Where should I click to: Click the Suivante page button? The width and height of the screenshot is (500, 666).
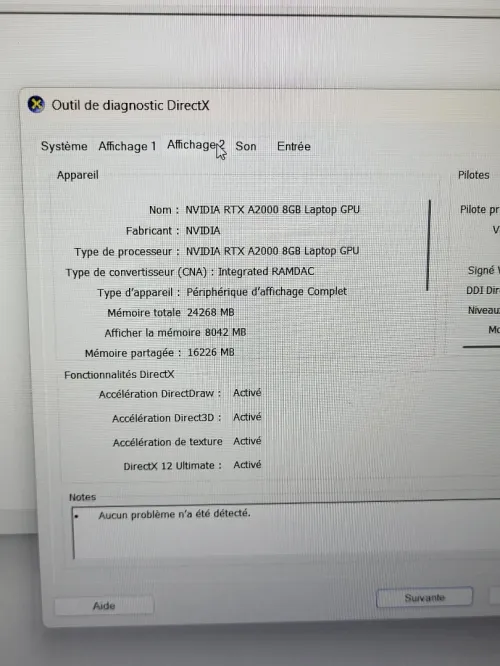[x=424, y=598]
